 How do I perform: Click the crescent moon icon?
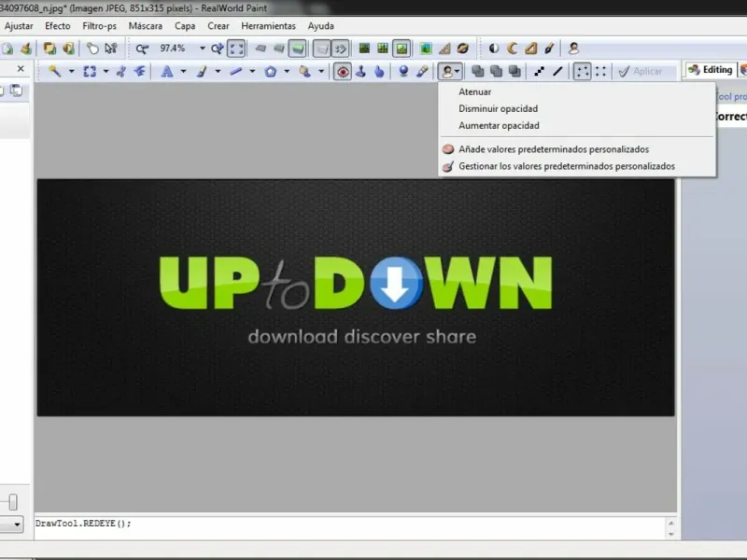512,49
